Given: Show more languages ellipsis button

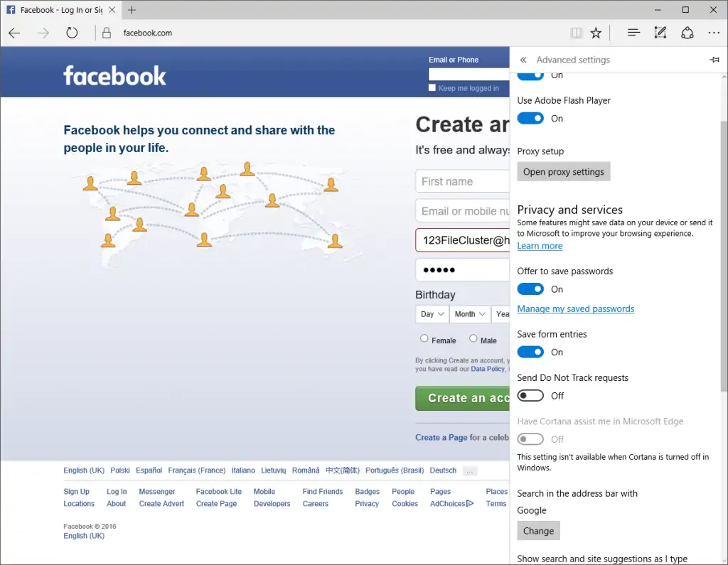Looking at the screenshot, I should 470,470.
